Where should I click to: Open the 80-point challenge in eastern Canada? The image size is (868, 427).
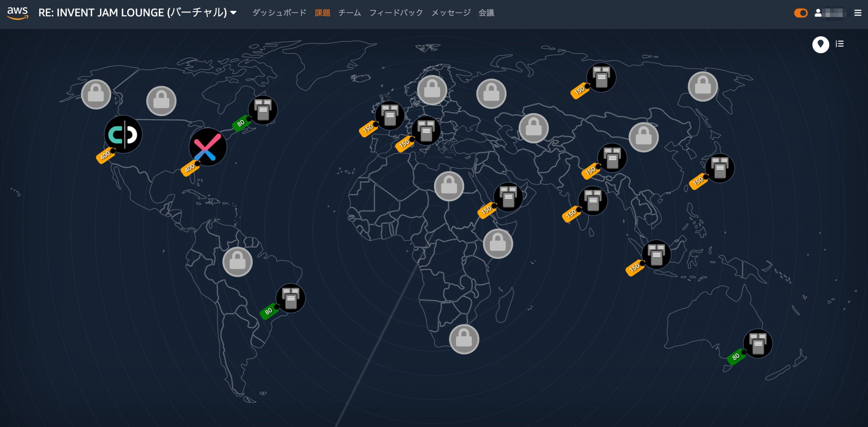pos(263,110)
